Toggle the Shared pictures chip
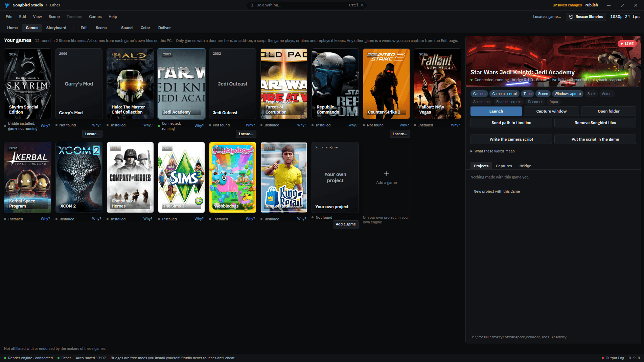644x362 pixels. click(x=509, y=102)
